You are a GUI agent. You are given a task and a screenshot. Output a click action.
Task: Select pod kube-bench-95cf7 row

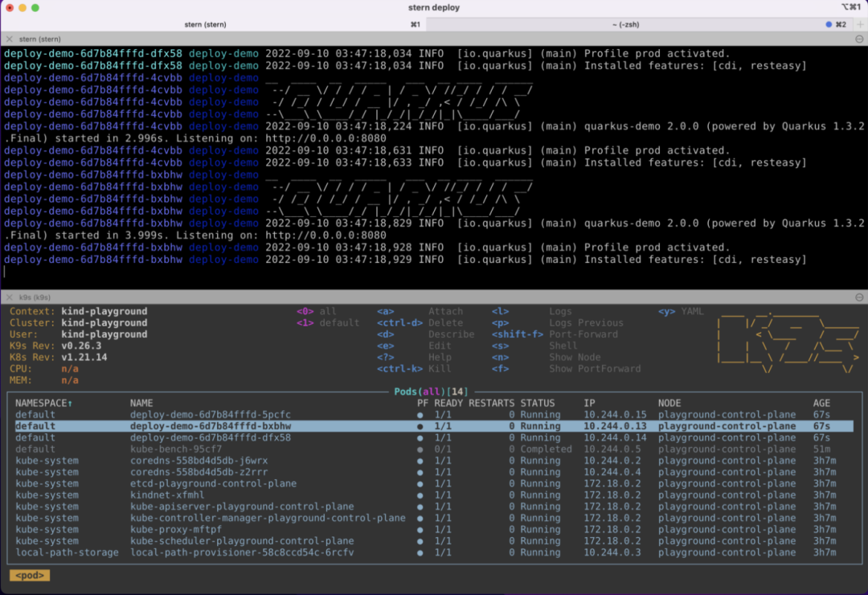(x=434, y=449)
